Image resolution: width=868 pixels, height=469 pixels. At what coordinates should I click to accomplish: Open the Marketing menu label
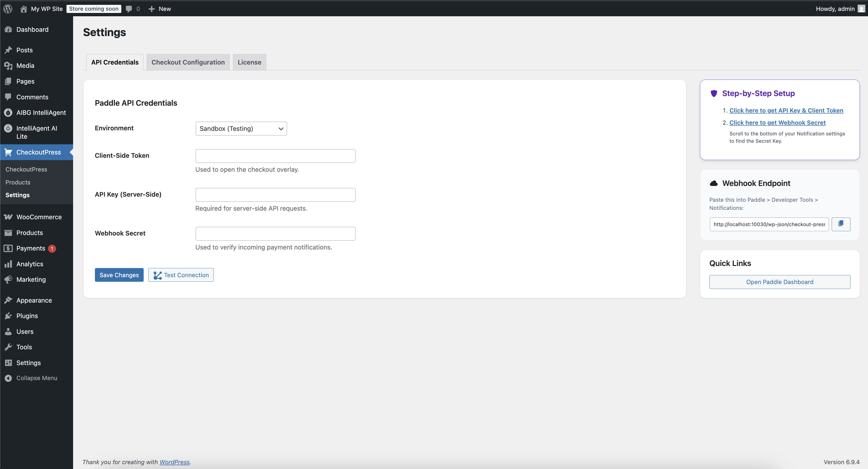[x=31, y=279]
